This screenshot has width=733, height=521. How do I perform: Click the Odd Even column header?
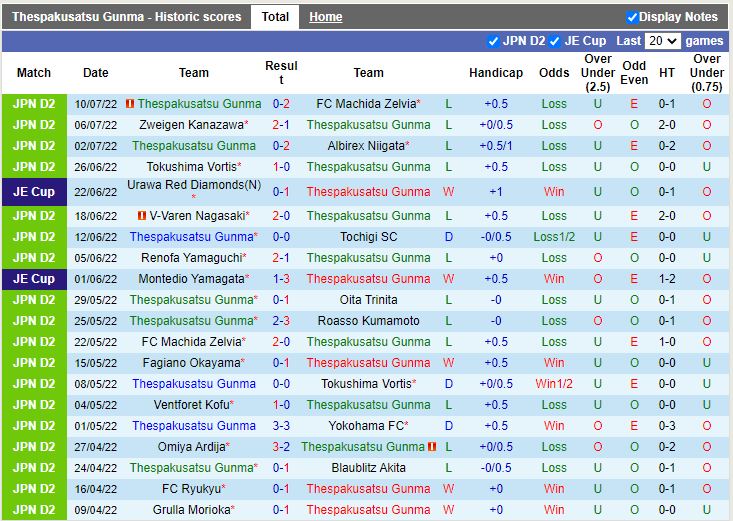(634, 73)
